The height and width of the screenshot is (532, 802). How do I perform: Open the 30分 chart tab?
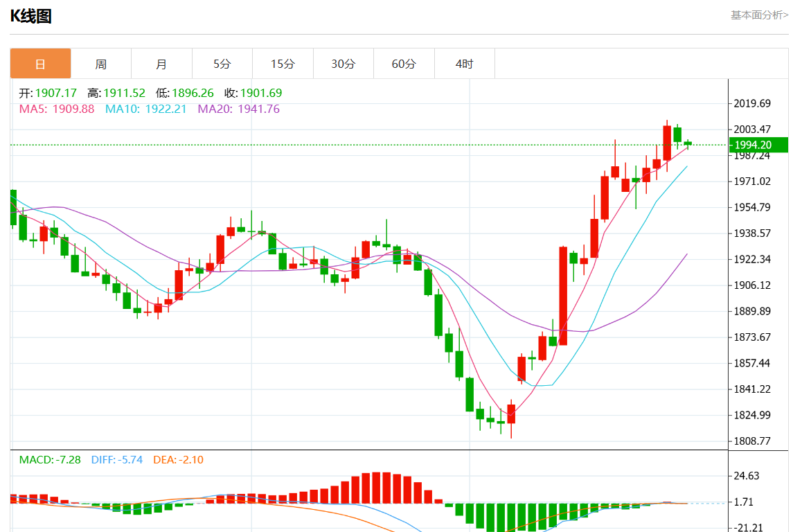(x=344, y=64)
